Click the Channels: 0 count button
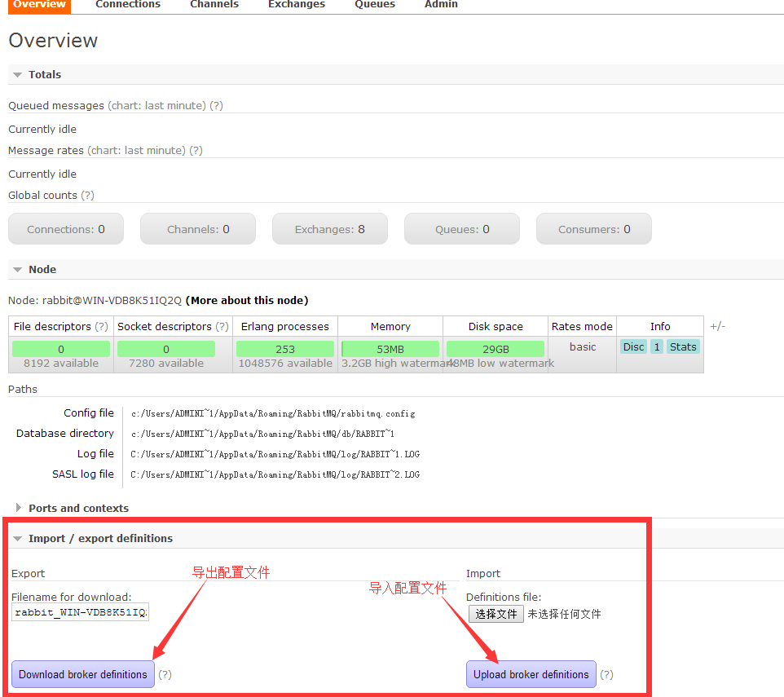 pyautogui.click(x=198, y=229)
